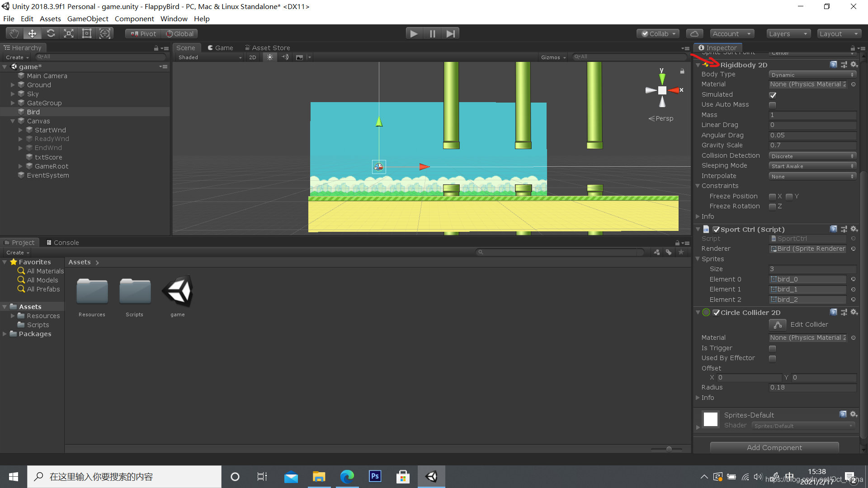This screenshot has width=868, height=488.
Task: Open the Assets menu
Action: tap(50, 19)
